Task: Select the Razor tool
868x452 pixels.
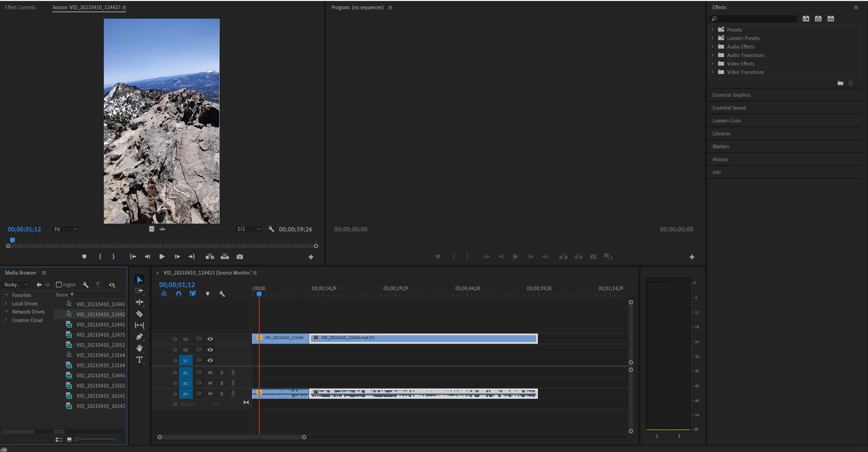Action: [x=139, y=314]
